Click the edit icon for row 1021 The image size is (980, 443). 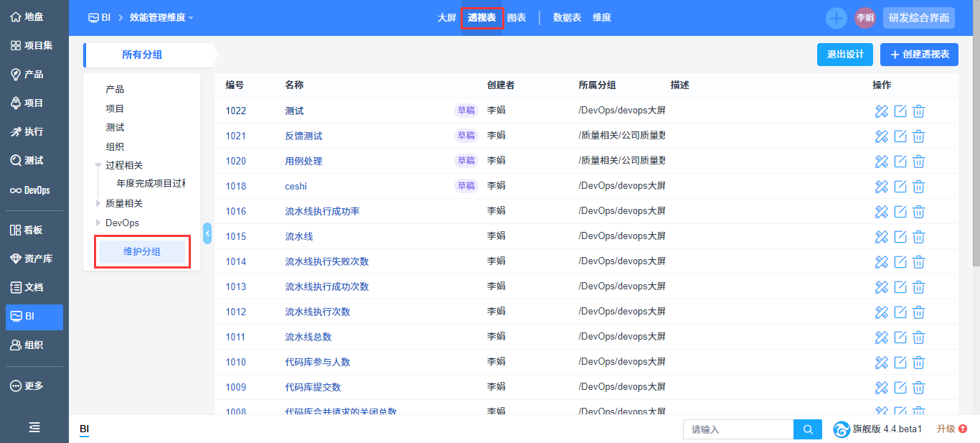900,136
